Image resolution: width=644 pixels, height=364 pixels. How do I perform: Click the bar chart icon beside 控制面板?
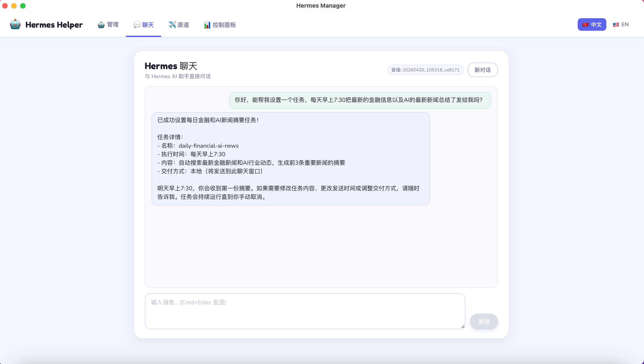(207, 25)
